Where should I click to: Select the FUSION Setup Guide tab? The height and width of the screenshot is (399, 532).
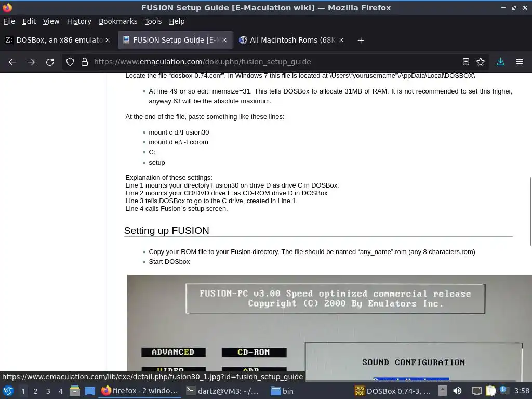[175, 40]
